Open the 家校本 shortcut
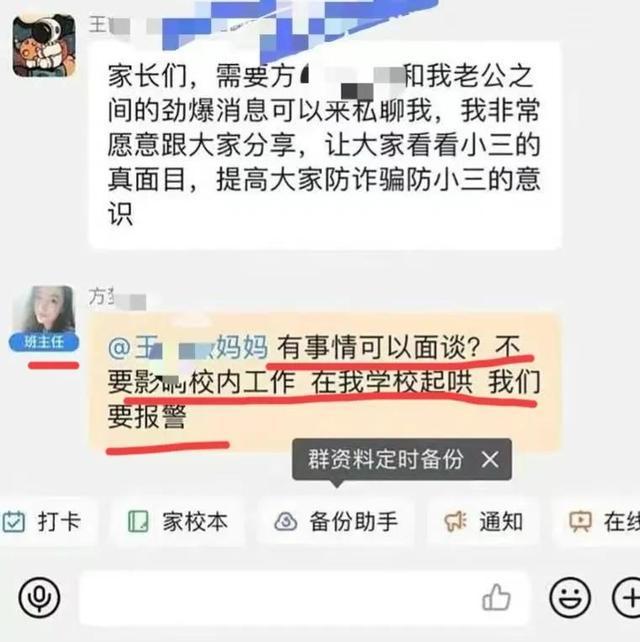Image resolution: width=640 pixels, height=642 pixels. click(178, 522)
